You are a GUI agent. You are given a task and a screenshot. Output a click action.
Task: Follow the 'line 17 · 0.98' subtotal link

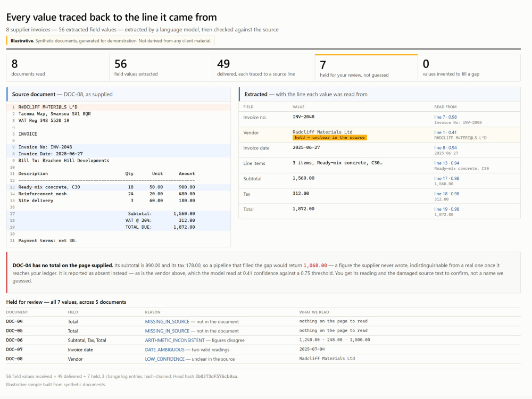coord(446,178)
